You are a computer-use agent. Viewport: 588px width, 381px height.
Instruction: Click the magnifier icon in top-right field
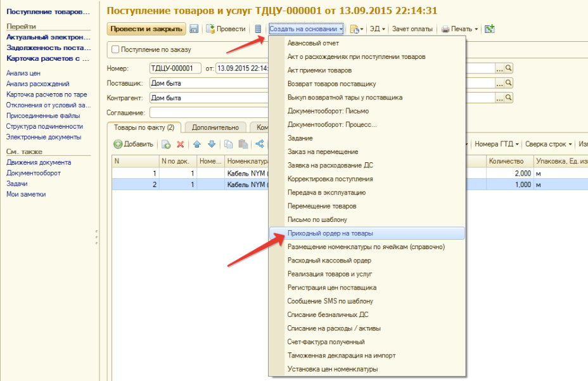pos(508,68)
